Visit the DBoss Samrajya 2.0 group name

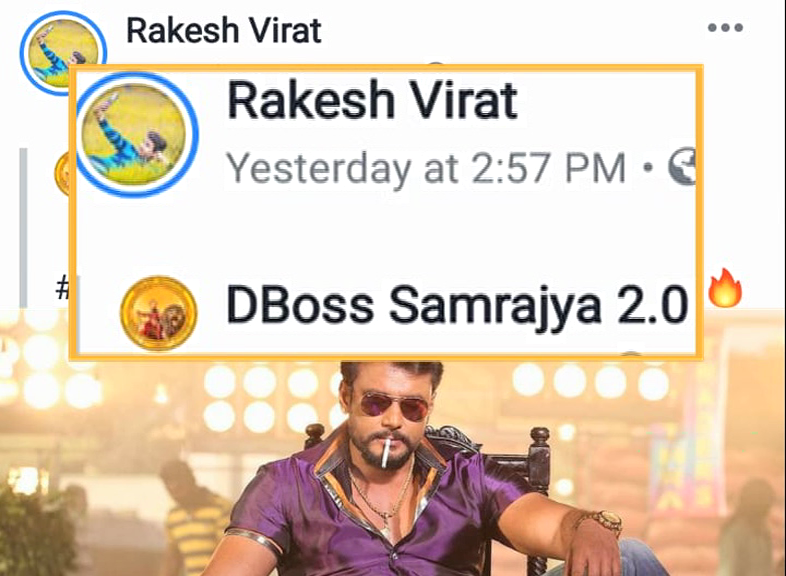457,304
